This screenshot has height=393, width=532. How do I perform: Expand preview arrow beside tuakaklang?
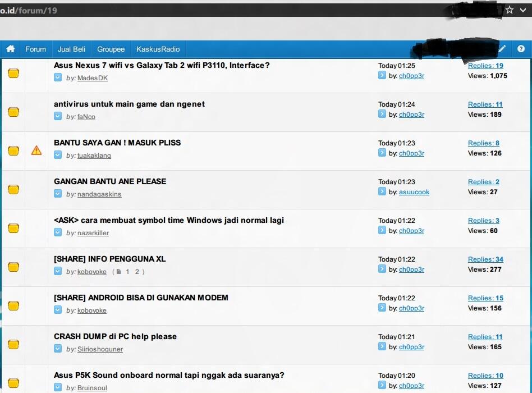point(58,155)
